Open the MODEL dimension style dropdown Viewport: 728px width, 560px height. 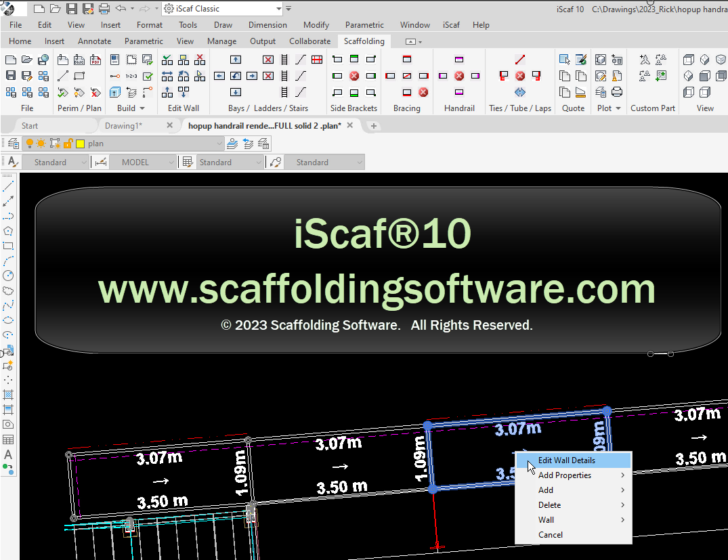(171, 162)
